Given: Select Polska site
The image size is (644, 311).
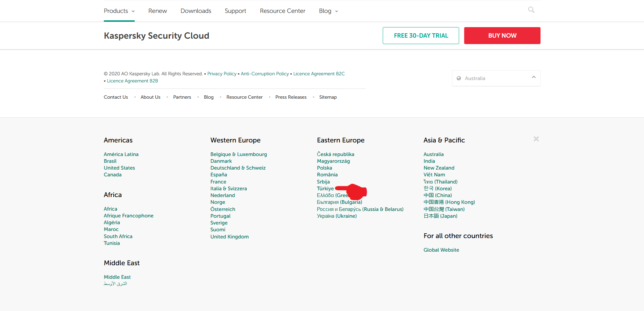Looking at the screenshot, I should tap(324, 168).
